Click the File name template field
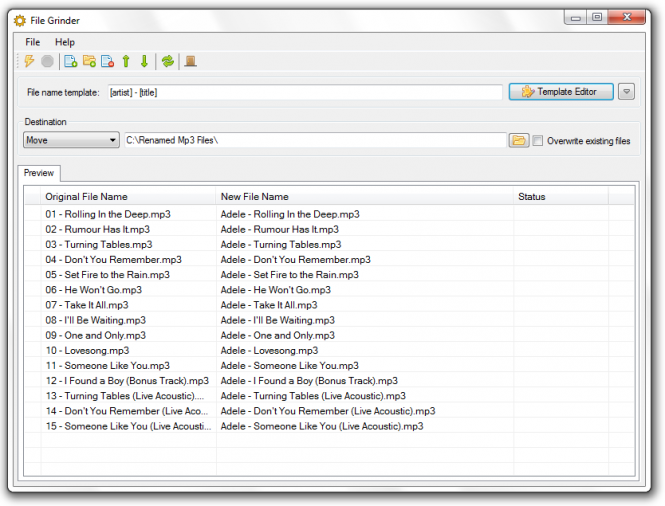Image resolution: width=665 pixels, height=506 pixels. pyautogui.click(x=303, y=92)
